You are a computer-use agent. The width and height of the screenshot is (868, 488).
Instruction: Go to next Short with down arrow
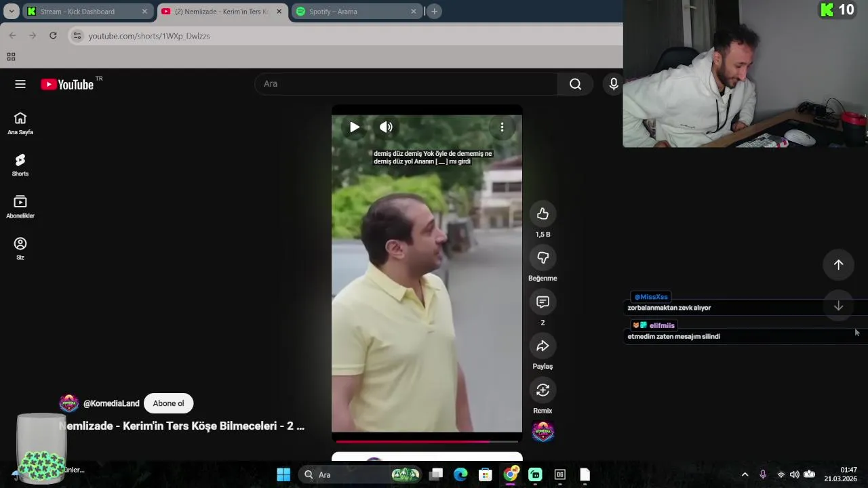click(838, 306)
